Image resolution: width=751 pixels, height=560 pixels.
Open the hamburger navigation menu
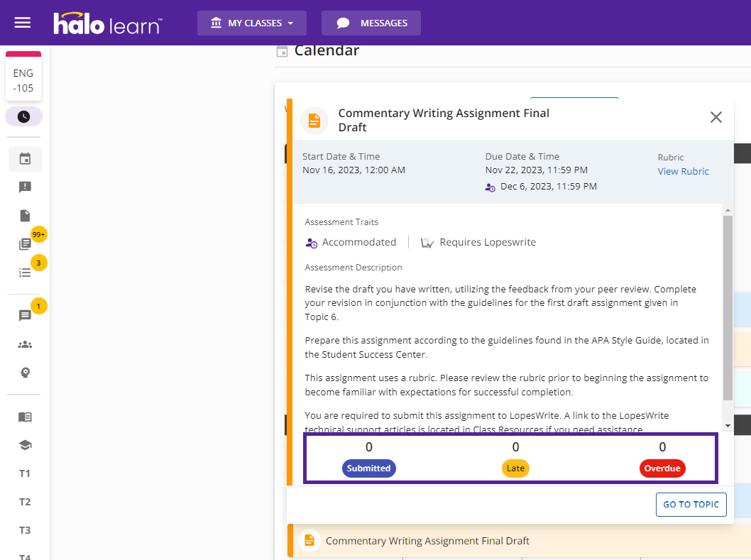click(x=23, y=23)
